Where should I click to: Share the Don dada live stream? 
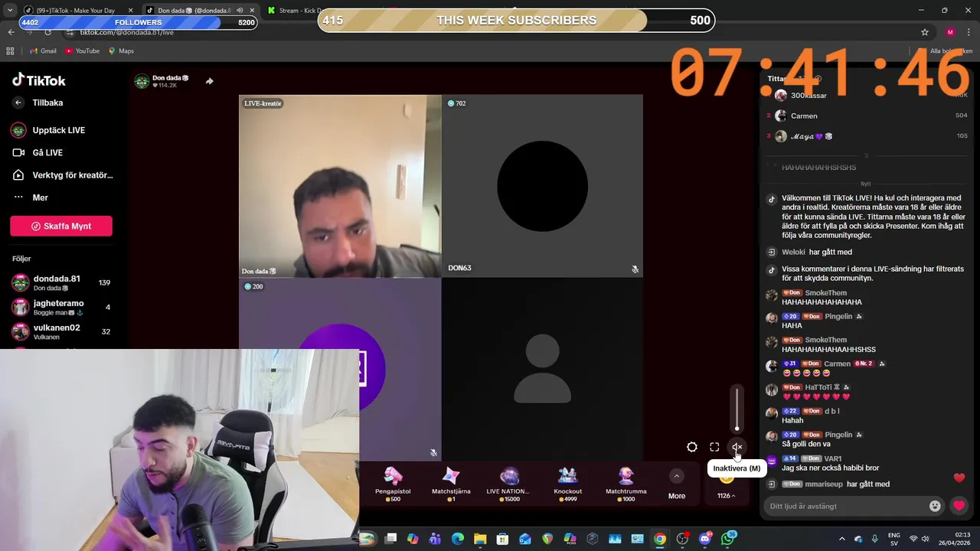click(209, 81)
